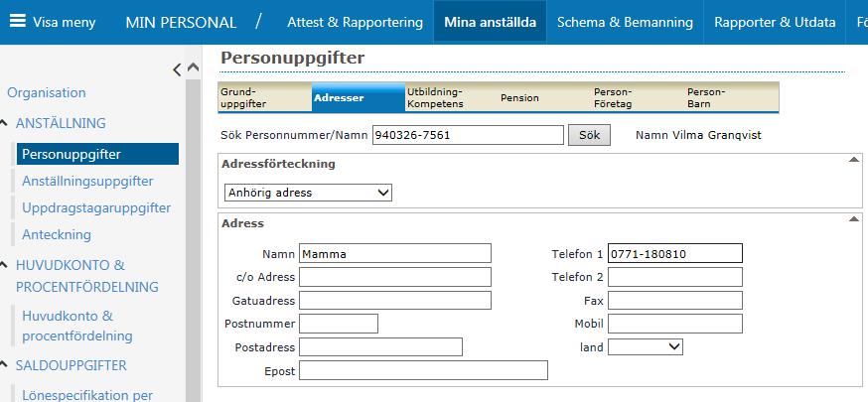The height and width of the screenshot is (402, 868).
Task: Click the Sök Personnummer/Namn field
Action: click(468, 135)
